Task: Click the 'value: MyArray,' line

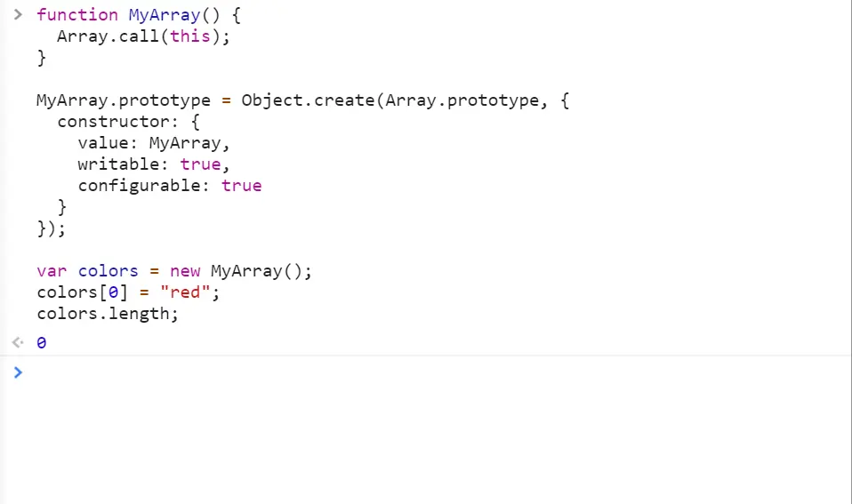Action: [x=154, y=143]
